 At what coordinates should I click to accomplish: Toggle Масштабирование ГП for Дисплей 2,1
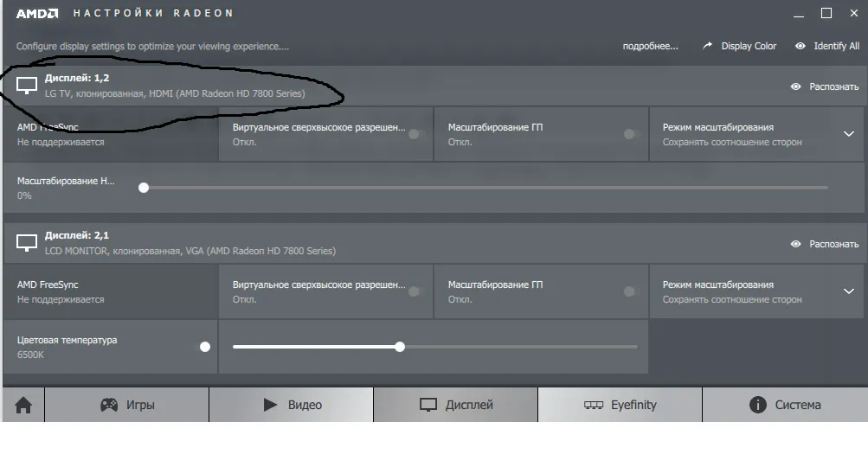point(633,291)
